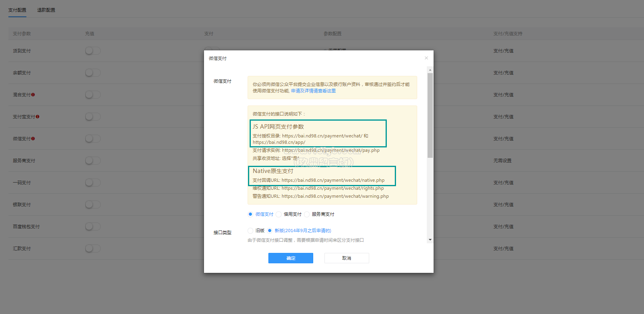This screenshot has height=314, width=644.
Task: Click the 无需设置 cell in 服务商支付 row
Action: click(x=502, y=161)
